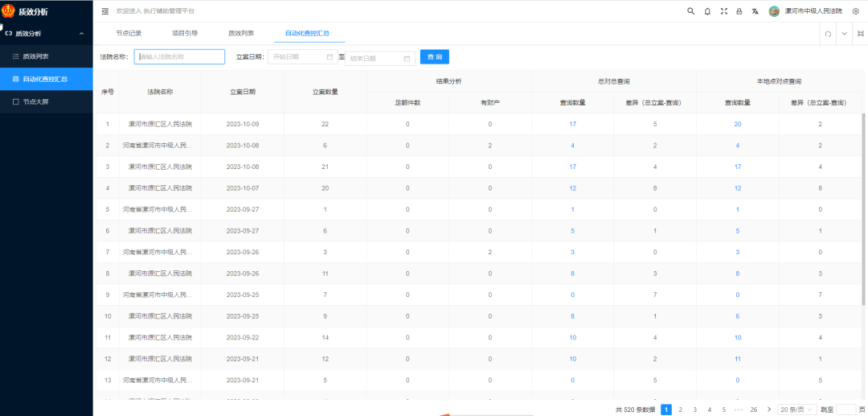Click 立案数量 cell 22 in row 1
The height and width of the screenshot is (416, 868).
click(325, 124)
